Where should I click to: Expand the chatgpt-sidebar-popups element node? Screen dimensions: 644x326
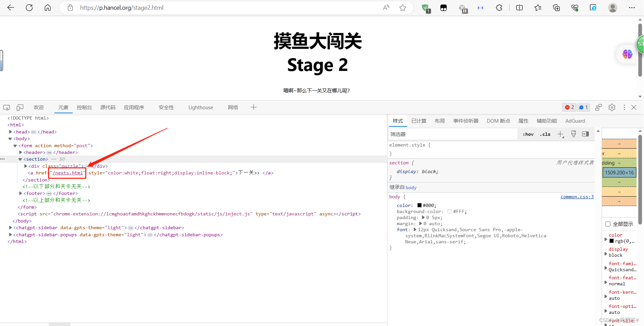(10, 235)
